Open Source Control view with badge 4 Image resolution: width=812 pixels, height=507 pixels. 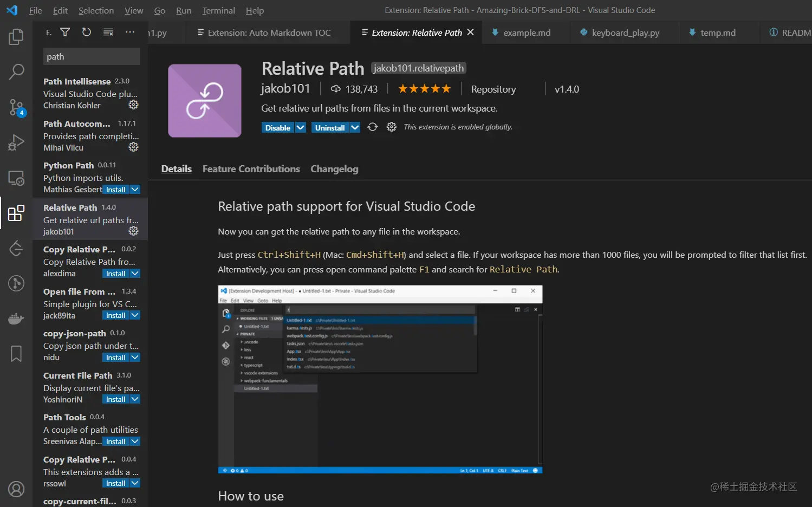click(16, 107)
